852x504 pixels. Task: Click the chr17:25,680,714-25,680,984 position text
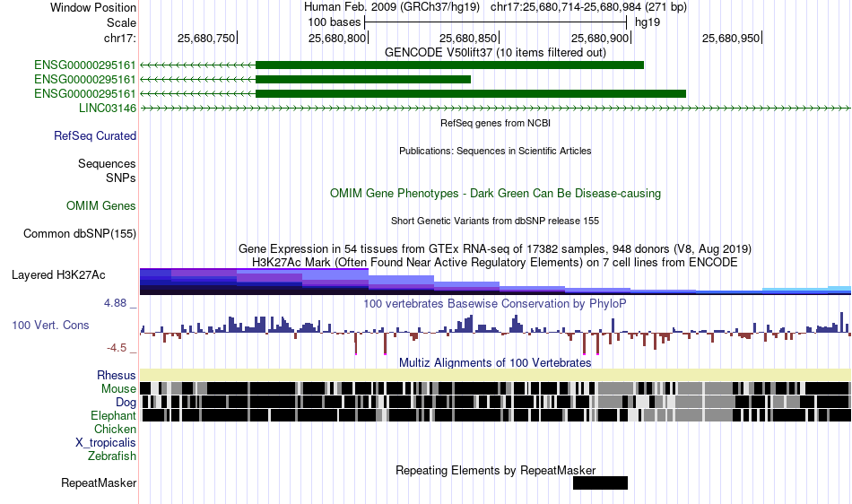[588, 7]
